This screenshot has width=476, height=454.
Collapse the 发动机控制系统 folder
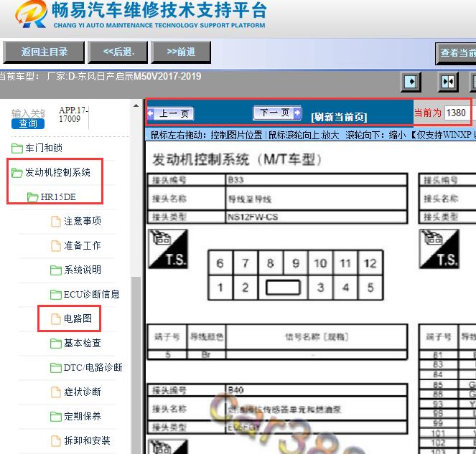[x=57, y=172]
